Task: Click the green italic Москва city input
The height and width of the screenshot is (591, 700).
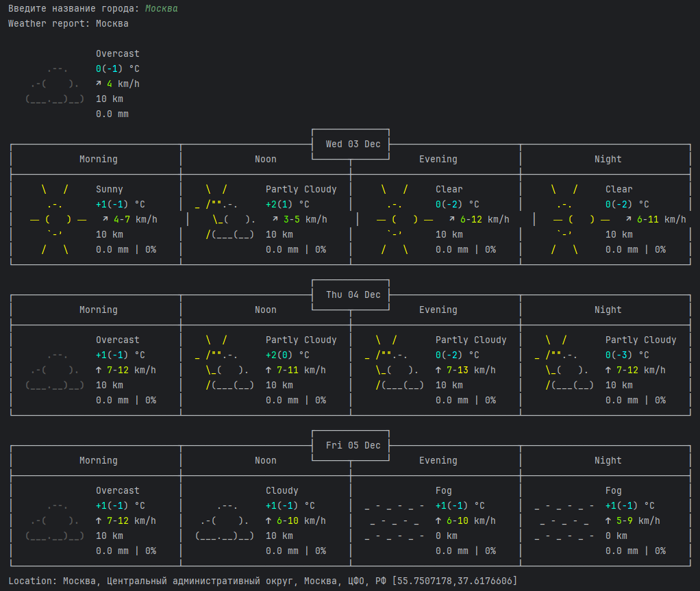Action: (x=161, y=8)
